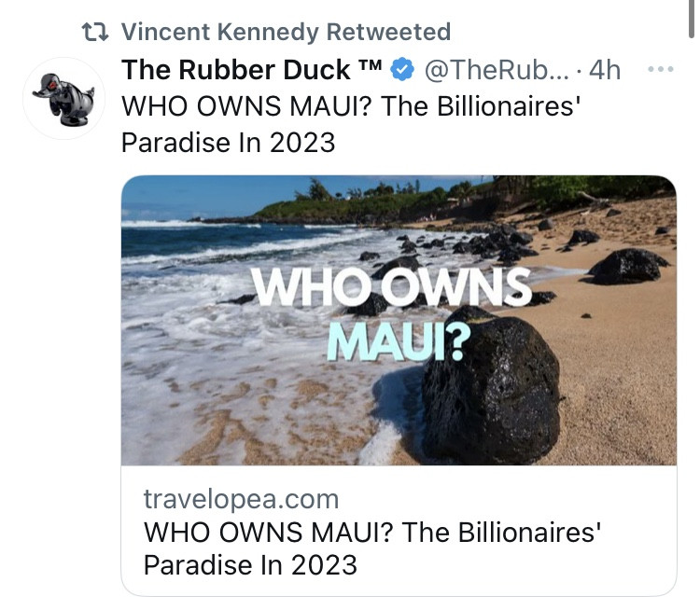Screen dimensions: 700x610
Task: Open the tweet via the 4h timestamp
Action: pyautogui.click(x=606, y=69)
